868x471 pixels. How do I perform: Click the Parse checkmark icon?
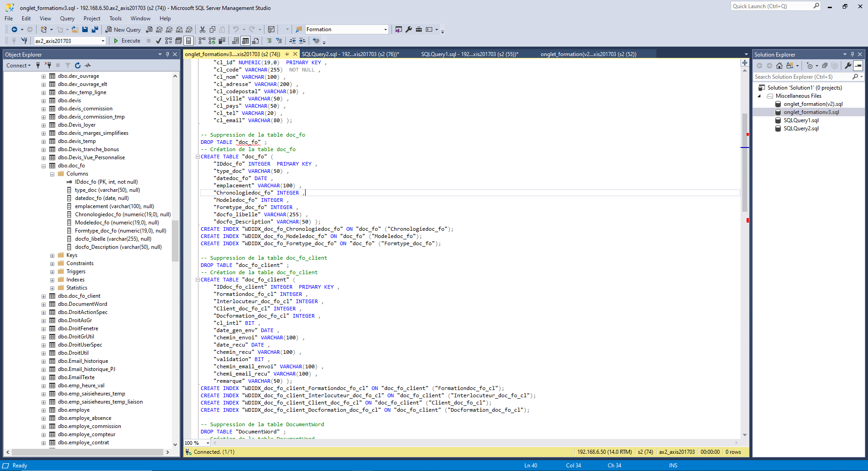point(158,41)
